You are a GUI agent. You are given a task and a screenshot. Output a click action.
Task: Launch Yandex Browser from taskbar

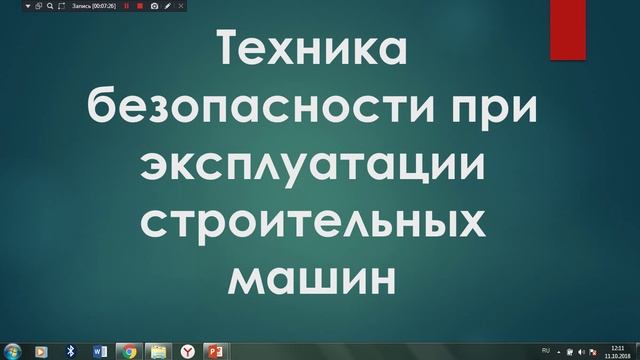[x=188, y=351]
